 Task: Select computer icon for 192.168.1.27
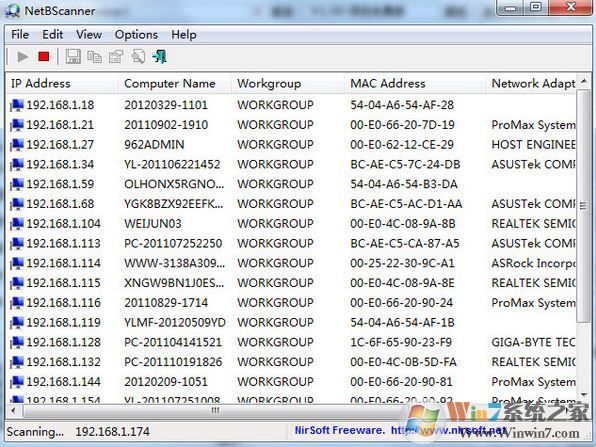[17, 144]
